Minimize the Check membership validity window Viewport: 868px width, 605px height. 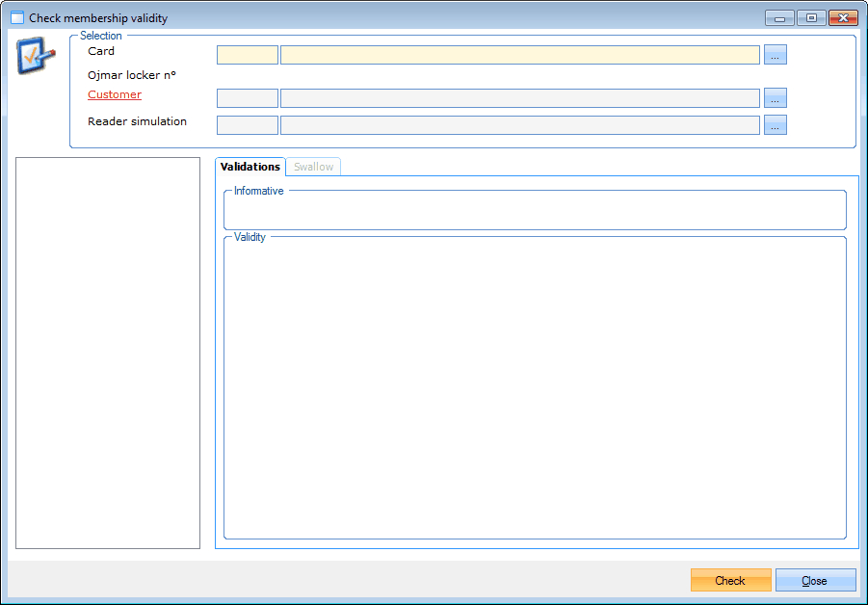tap(779, 18)
